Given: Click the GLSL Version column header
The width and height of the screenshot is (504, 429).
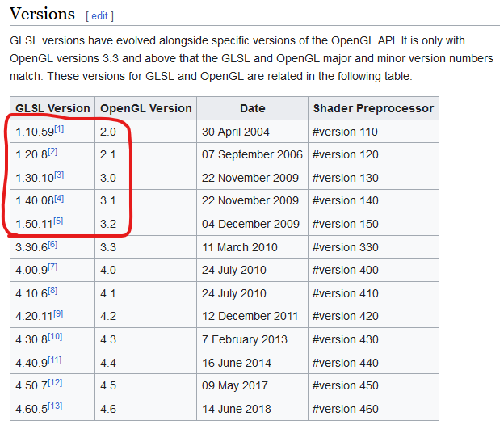Looking at the screenshot, I should tap(52, 108).
